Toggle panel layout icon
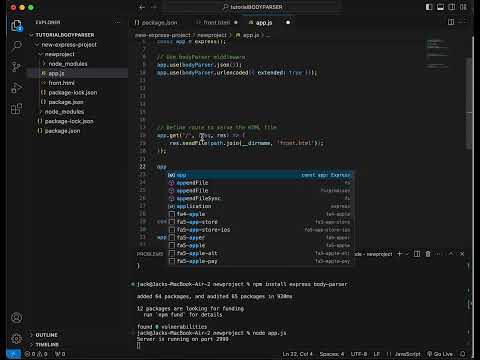Image resolution: width=480 pixels, height=360 pixels. [x=440, y=7]
